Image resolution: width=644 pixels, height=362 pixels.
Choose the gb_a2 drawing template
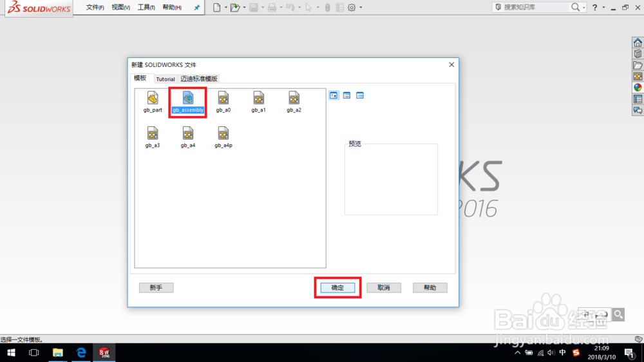click(x=294, y=102)
